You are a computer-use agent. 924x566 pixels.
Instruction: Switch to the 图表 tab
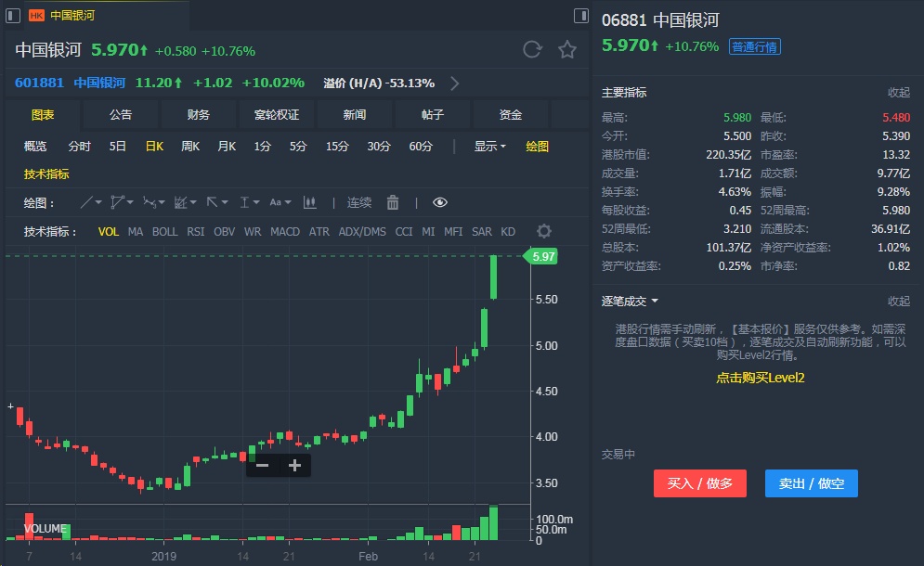pyautogui.click(x=43, y=115)
